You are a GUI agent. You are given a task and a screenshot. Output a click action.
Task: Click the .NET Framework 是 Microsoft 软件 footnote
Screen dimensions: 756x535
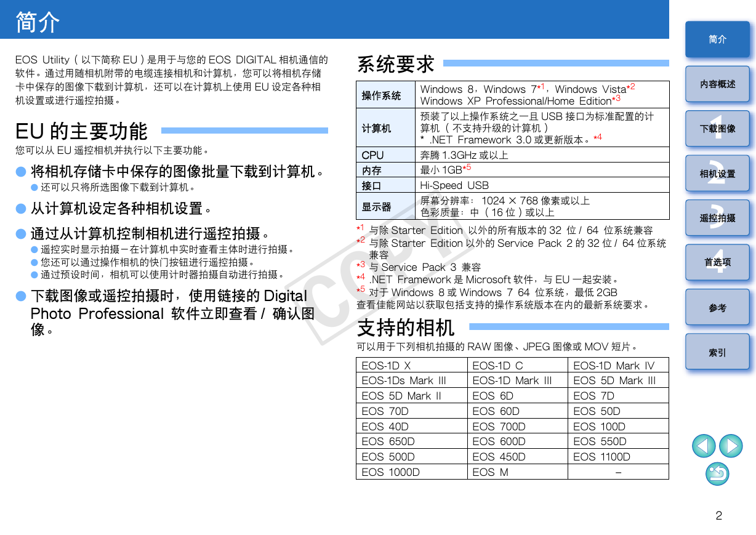point(488,280)
